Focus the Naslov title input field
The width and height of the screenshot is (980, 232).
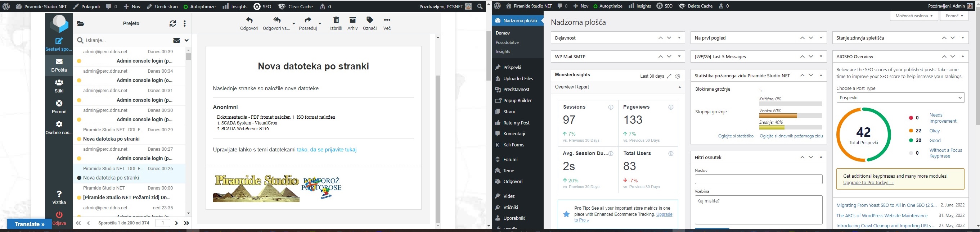(x=759, y=179)
